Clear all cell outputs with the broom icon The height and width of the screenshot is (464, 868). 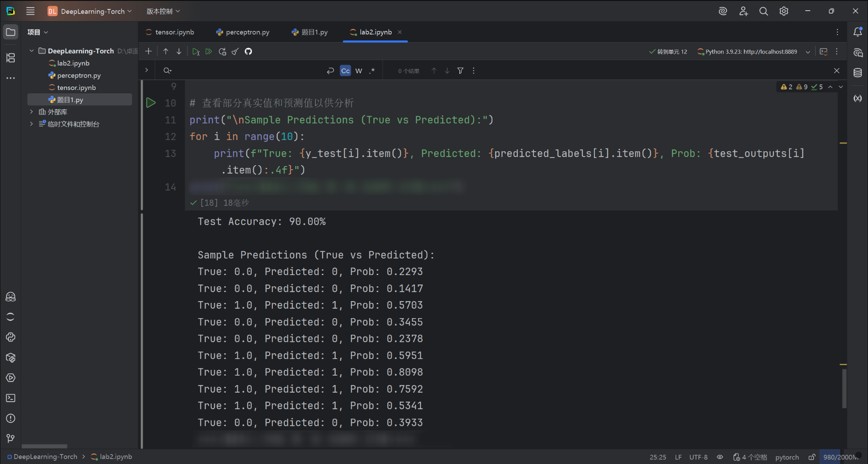pyautogui.click(x=235, y=51)
